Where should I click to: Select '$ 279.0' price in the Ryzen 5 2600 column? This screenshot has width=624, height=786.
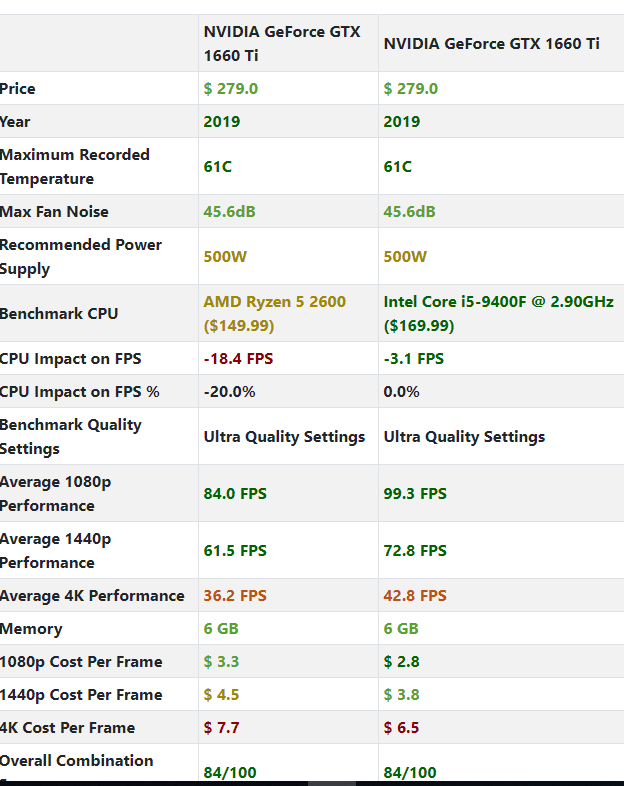click(231, 89)
